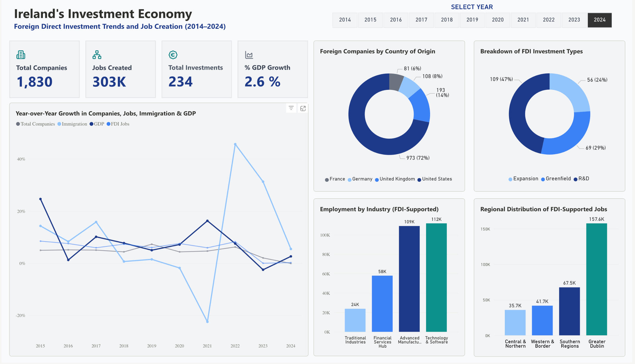
Task: Toggle the Immigration legend marker
Action: [x=60, y=124]
